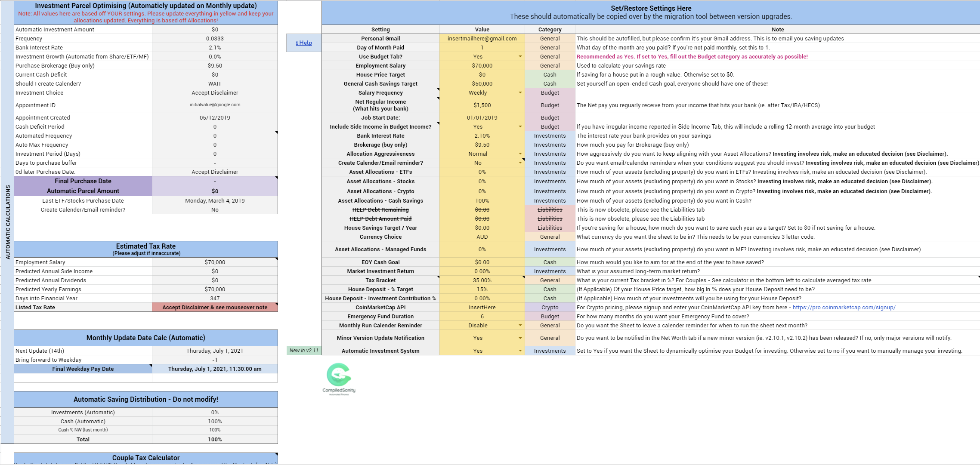Select Emergency Fund Duration value 6

(x=482, y=316)
